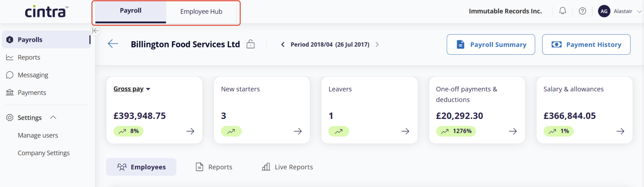Open New starters details arrow
Image resolution: width=644 pixels, height=187 pixels.
[298, 131]
